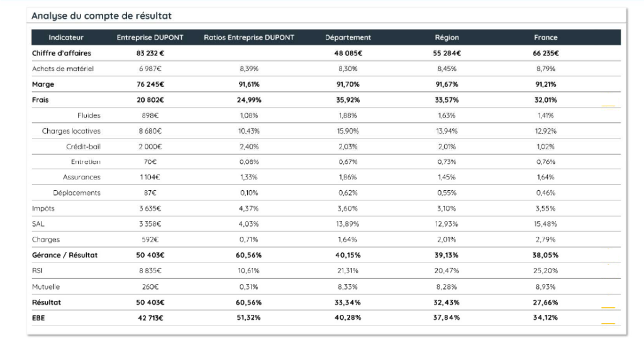Click the Ratios Entreprise DUPONT header

coord(249,37)
